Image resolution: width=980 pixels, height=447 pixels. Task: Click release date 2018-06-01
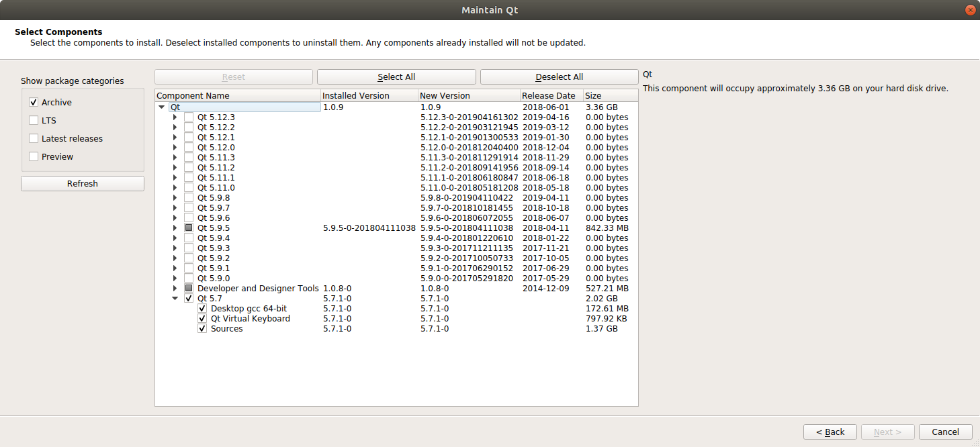click(546, 107)
